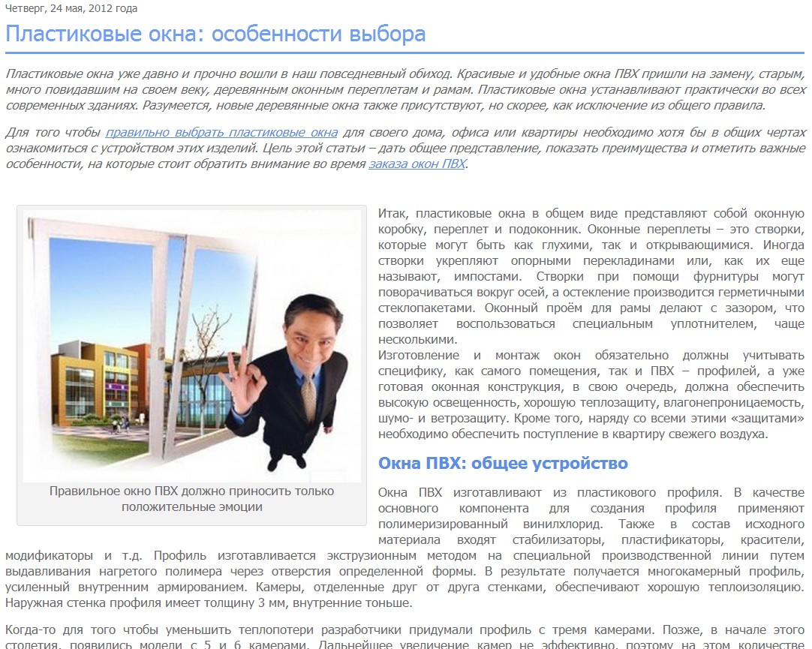
Task: Click the text 'Окна ПВХ изготавливают из пластикового профиля'
Action: coord(550,493)
